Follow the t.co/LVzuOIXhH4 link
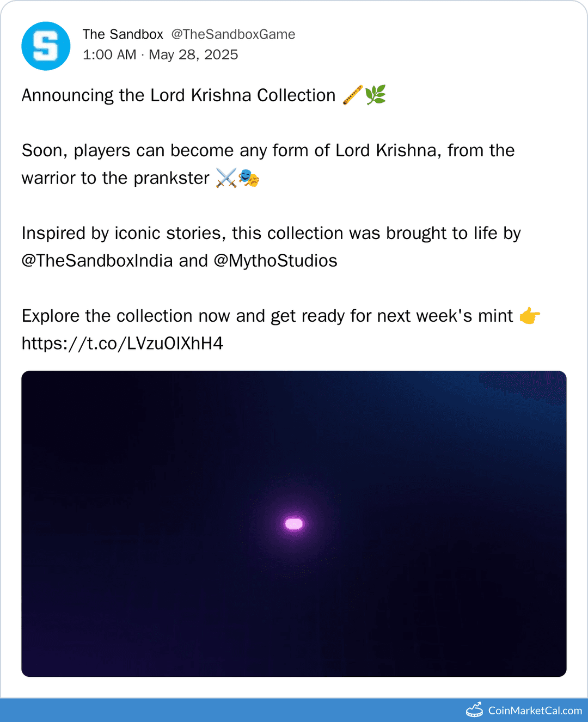The width and height of the screenshot is (588, 722). point(122,344)
